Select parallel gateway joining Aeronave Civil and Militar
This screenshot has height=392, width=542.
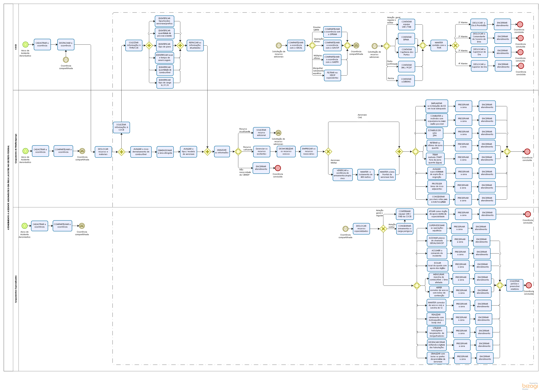[x=399, y=151]
